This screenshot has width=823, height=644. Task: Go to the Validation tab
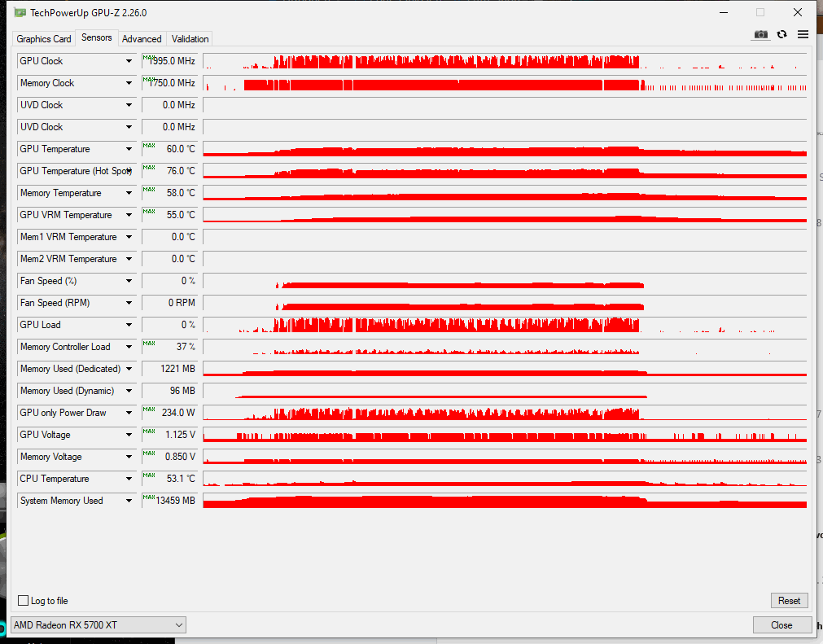190,39
